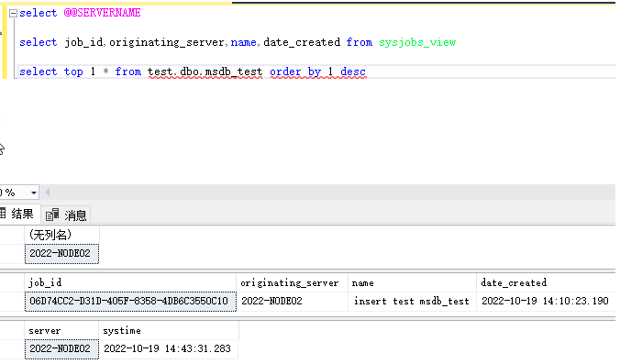
Task: Click the horizontal scroll left arrow
Action: [48, 193]
